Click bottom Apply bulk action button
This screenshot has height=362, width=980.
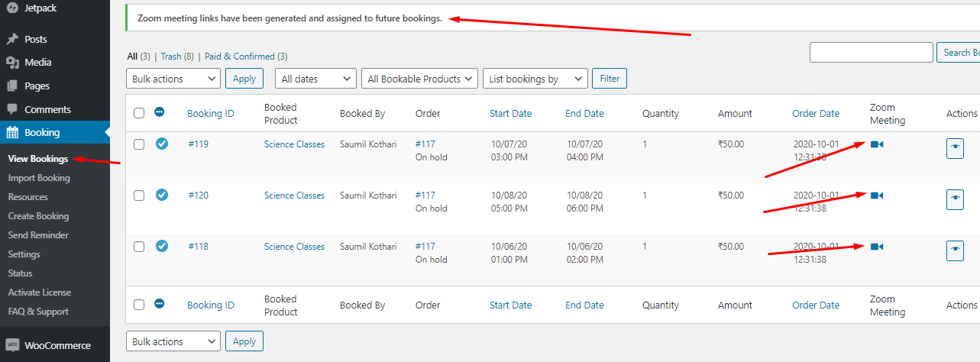point(244,341)
